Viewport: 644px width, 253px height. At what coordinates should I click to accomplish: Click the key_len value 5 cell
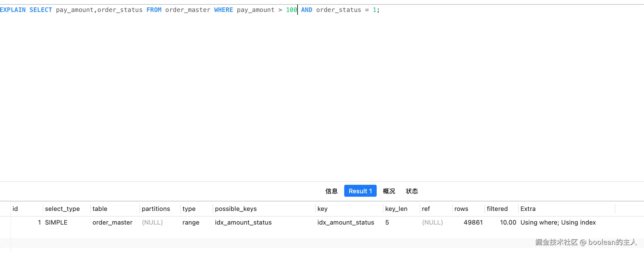coord(401,222)
